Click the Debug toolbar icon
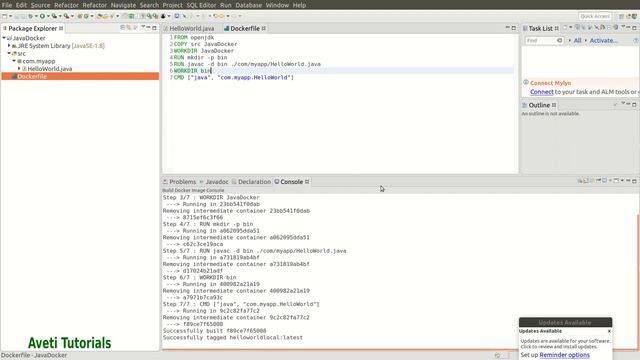640x360 pixels. [x=31, y=16]
